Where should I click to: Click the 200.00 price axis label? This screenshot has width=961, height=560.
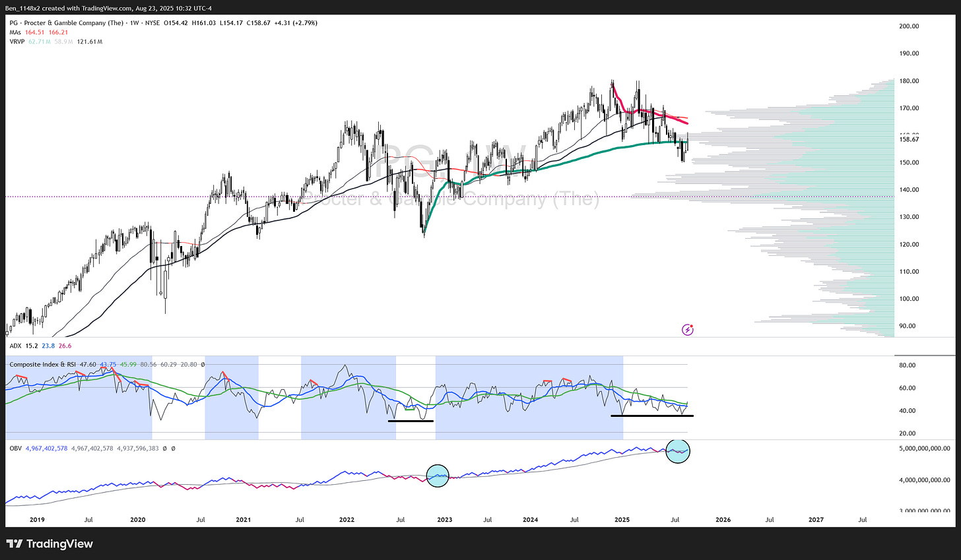pyautogui.click(x=909, y=26)
